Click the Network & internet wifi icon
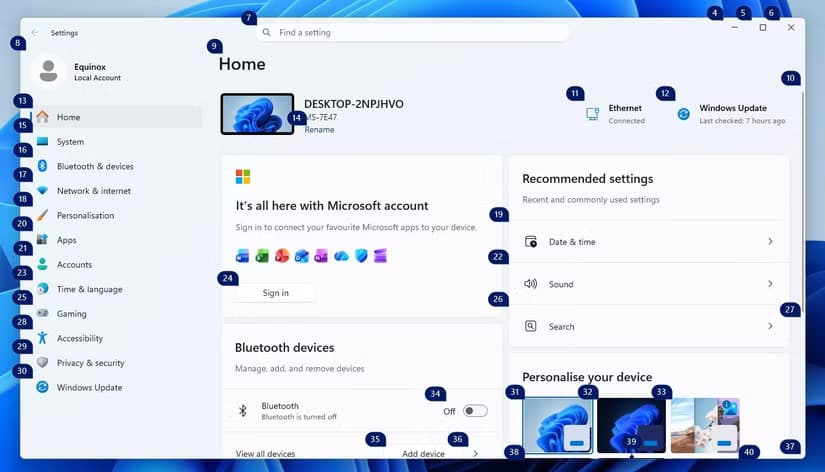This screenshot has height=472, width=825. coord(43,190)
